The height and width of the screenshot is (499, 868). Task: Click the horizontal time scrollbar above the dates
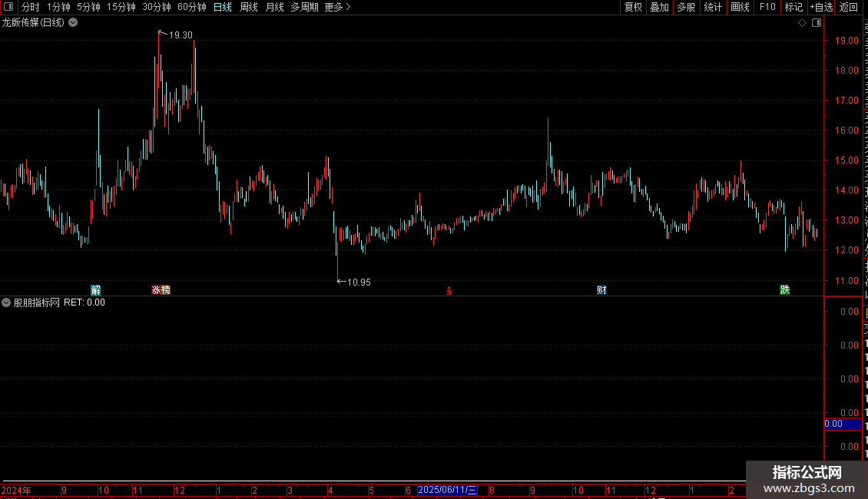[373, 481]
